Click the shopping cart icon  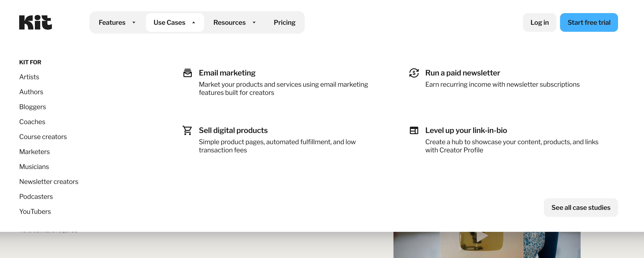pos(187,130)
